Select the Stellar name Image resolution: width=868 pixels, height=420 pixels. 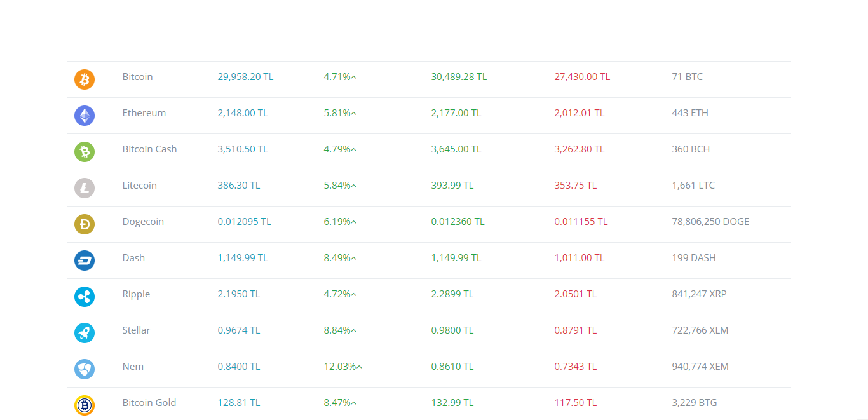point(136,330)
